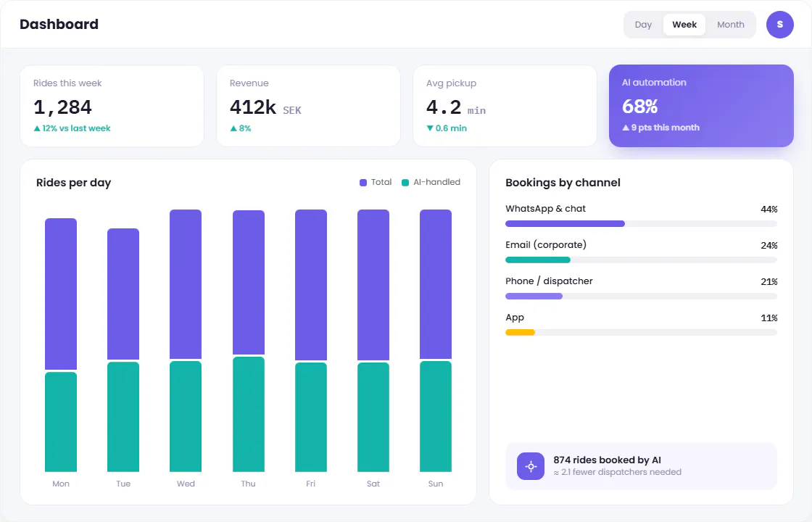
Task: Click the 4.2 avg pickup value
Action: point(444,107)
